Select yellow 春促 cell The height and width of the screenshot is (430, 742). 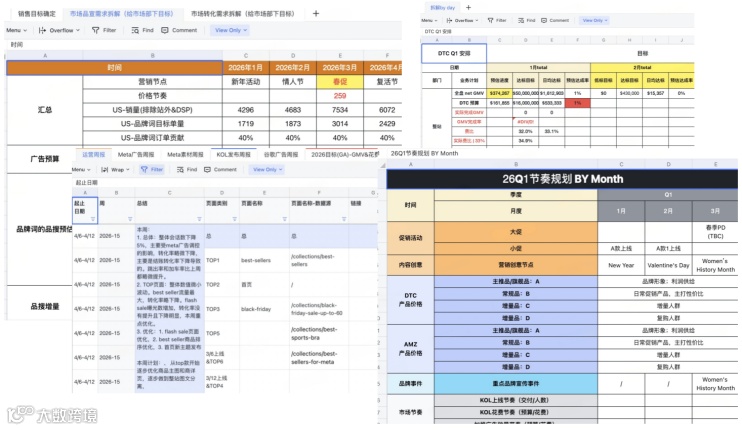pos(340,82)
